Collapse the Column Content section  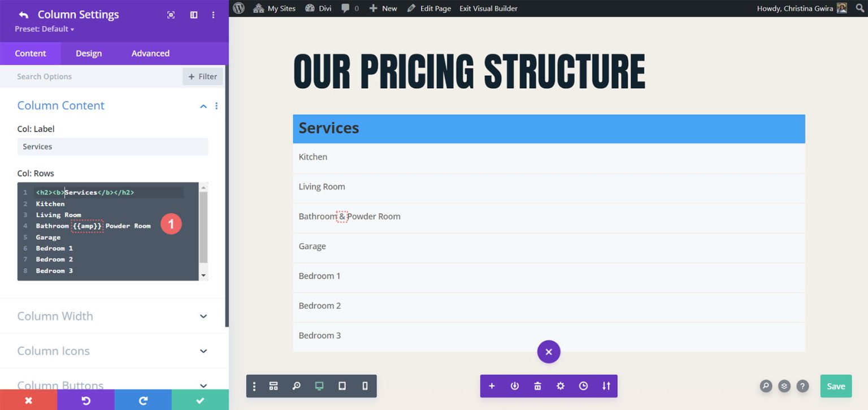[203, 106]
